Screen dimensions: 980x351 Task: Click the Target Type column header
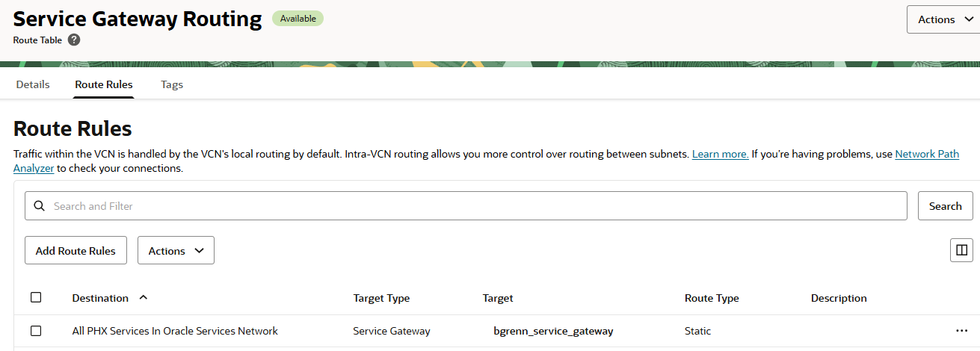381,298
